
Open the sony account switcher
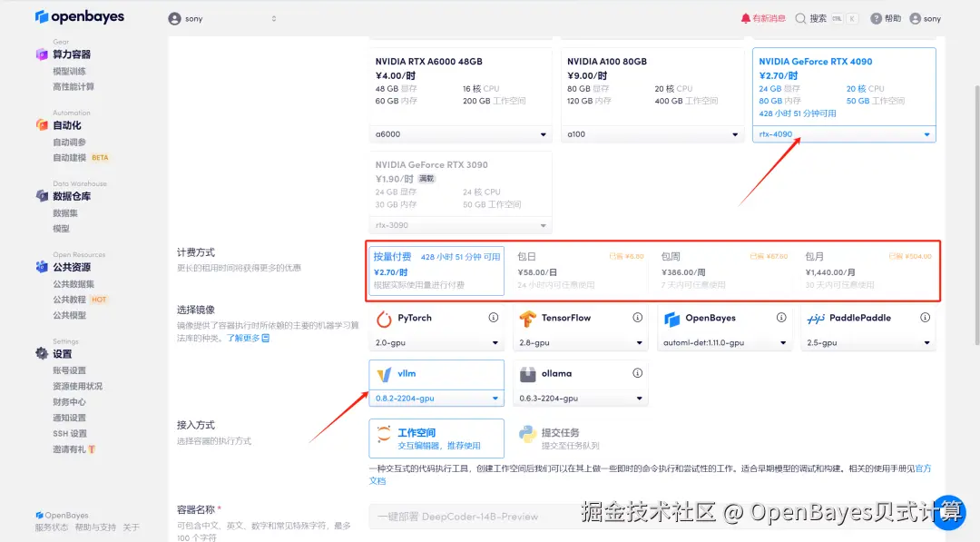[x=222, y=19]
